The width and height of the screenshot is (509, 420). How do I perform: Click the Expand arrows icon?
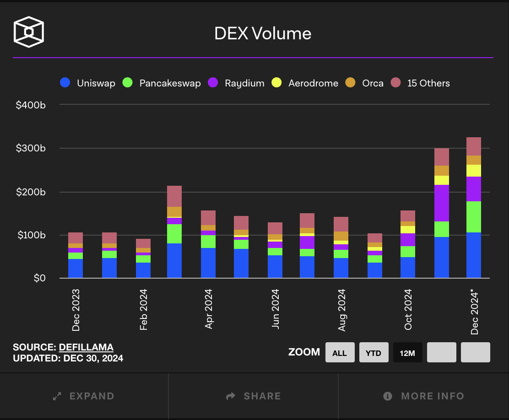point(57,396)
